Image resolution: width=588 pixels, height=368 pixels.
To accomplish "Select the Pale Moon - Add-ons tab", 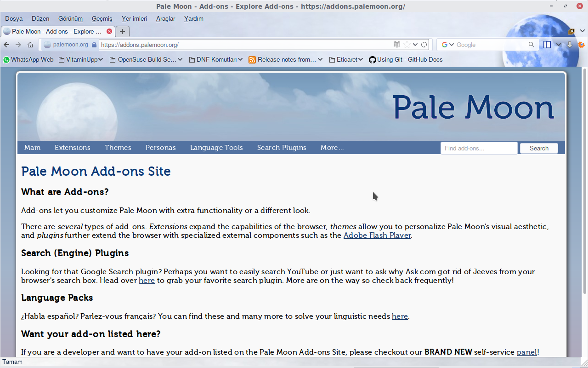I will coord(58,31).
